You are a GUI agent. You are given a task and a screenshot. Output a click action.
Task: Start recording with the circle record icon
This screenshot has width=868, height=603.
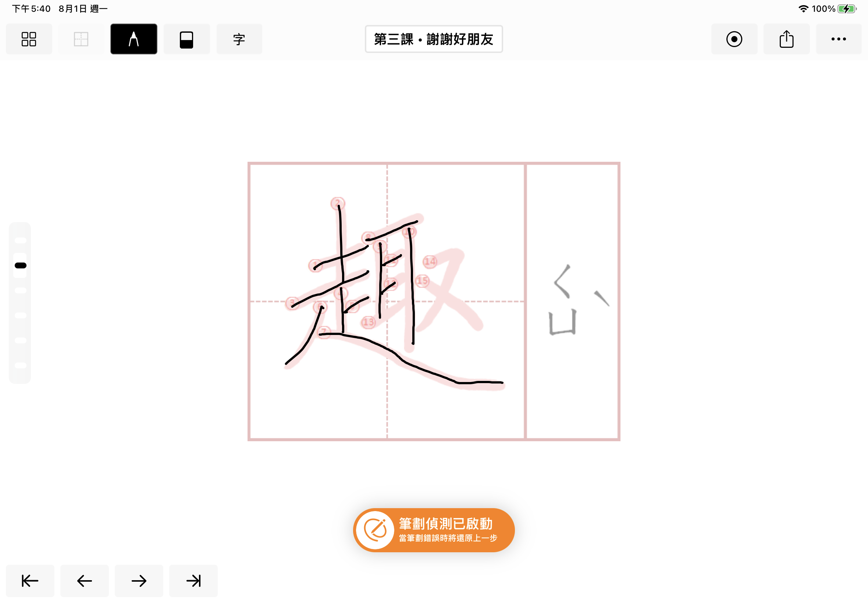click(734, 39)
